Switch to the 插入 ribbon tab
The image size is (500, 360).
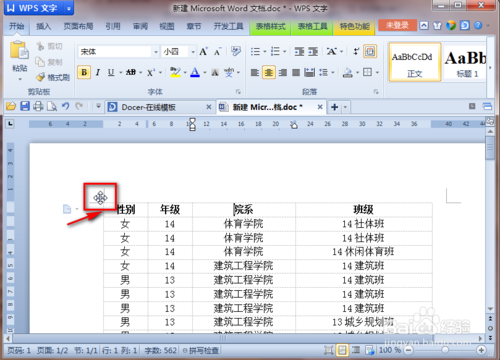click(x=43, y=26)
